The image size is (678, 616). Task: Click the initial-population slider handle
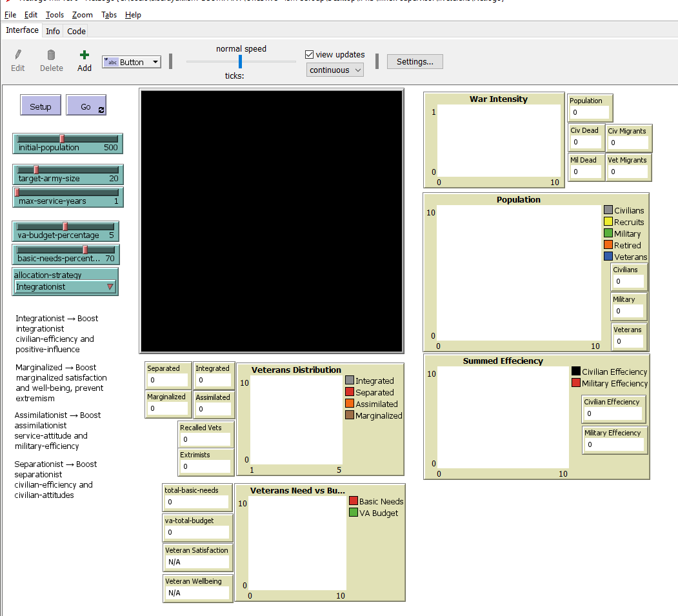click(62, 139)
